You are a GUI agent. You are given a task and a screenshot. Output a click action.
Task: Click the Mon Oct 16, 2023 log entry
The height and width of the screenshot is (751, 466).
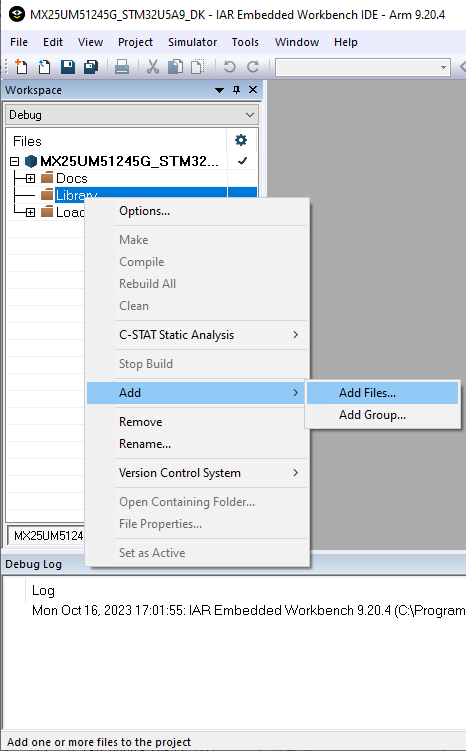pyautogui.click(x=249, y=610)
